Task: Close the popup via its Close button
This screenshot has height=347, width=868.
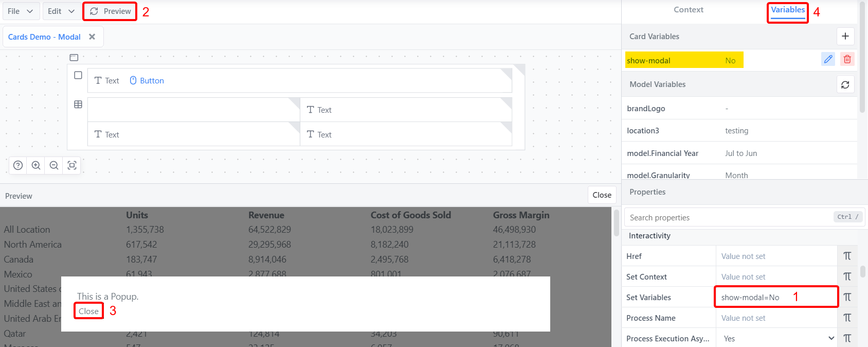Action: pos(88,311)
